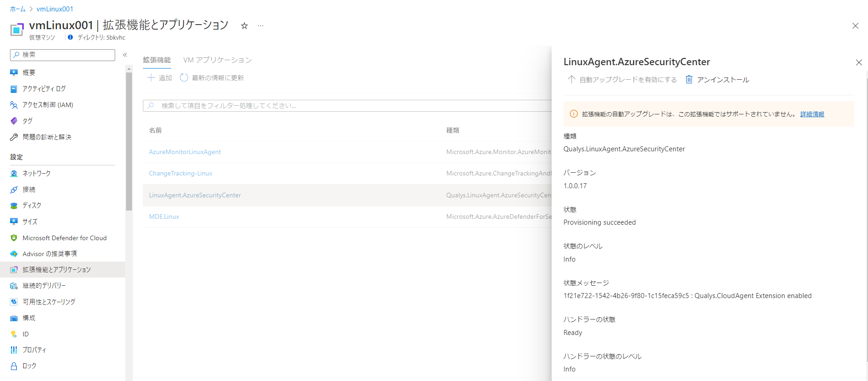
Task: Open the ネットワーク menu item text
Action: (x=36, y=174)
